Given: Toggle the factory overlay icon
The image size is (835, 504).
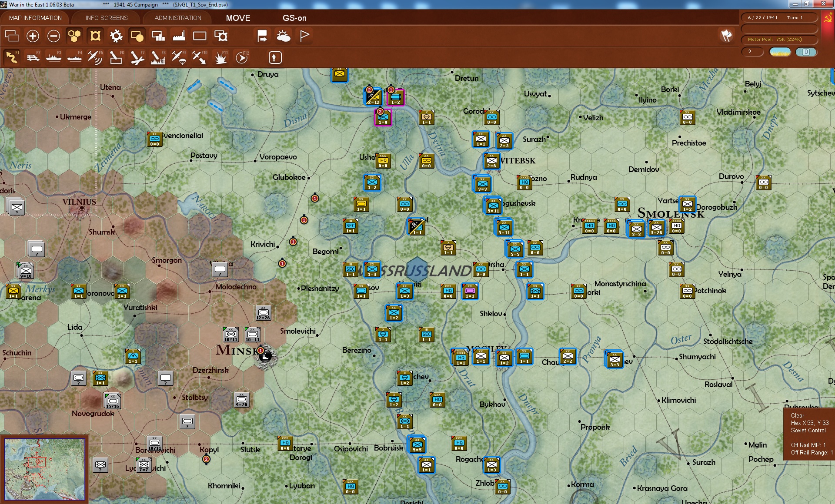Looking at the screenshot, I should pyautogui.click(x=179, y=36).
